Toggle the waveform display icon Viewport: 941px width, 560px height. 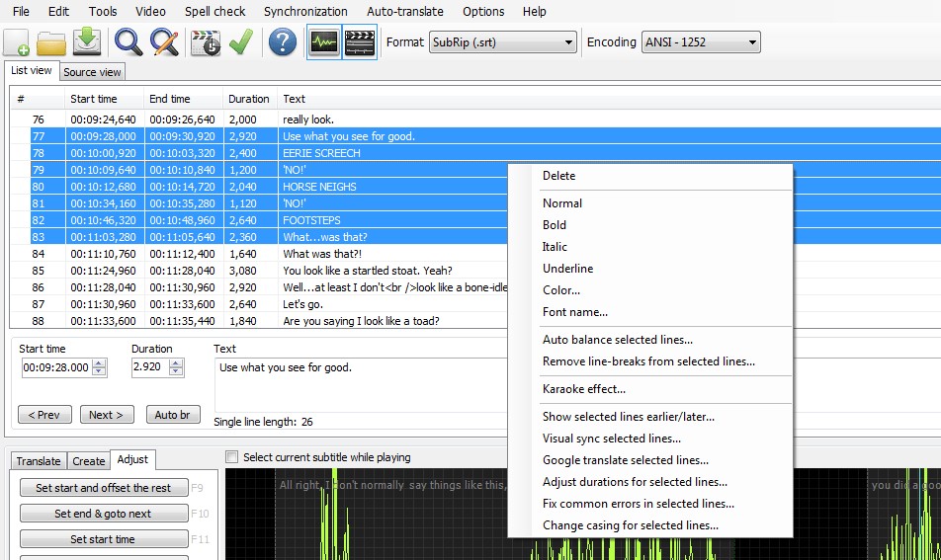click(324, 42)
